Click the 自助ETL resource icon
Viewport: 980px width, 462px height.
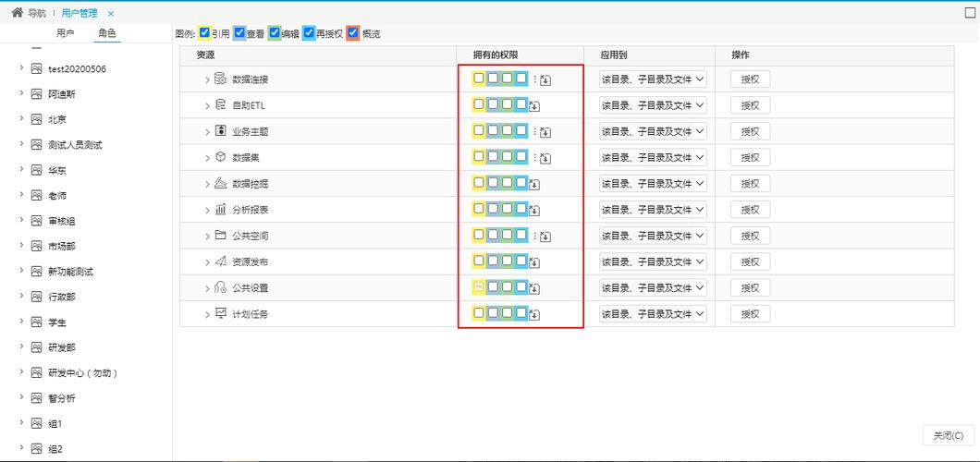(x=220, y=105)
